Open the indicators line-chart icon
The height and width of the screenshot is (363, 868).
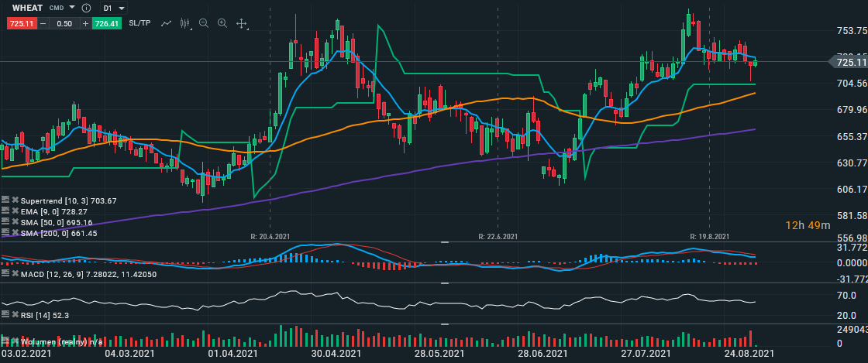point(166,23)
